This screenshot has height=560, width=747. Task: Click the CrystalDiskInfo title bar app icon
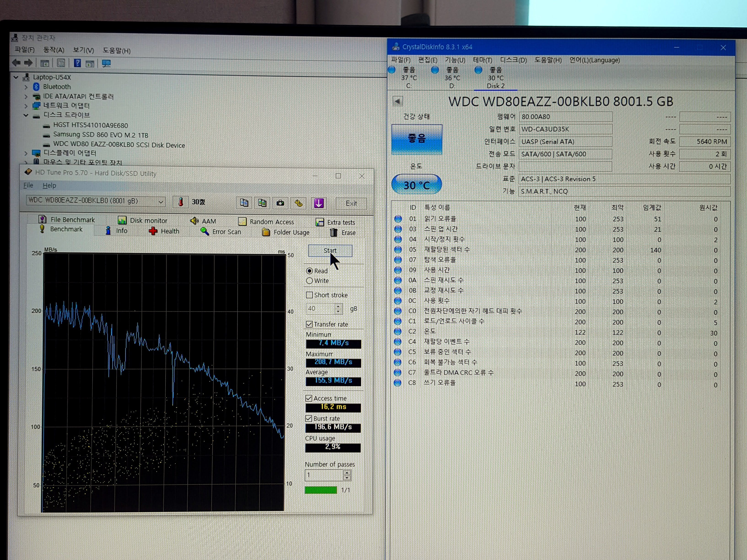pyautogui.click(x=395, y=47)
